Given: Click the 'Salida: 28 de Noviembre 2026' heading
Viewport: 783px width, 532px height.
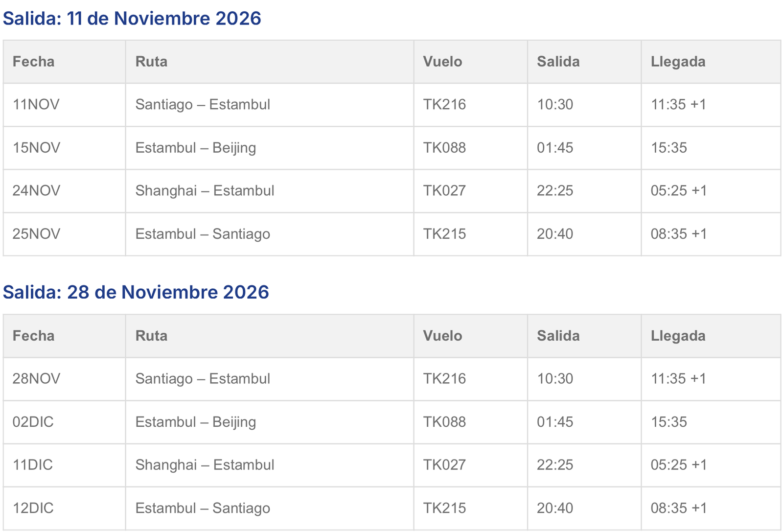Looking at the screenshot, I should 136,292.
